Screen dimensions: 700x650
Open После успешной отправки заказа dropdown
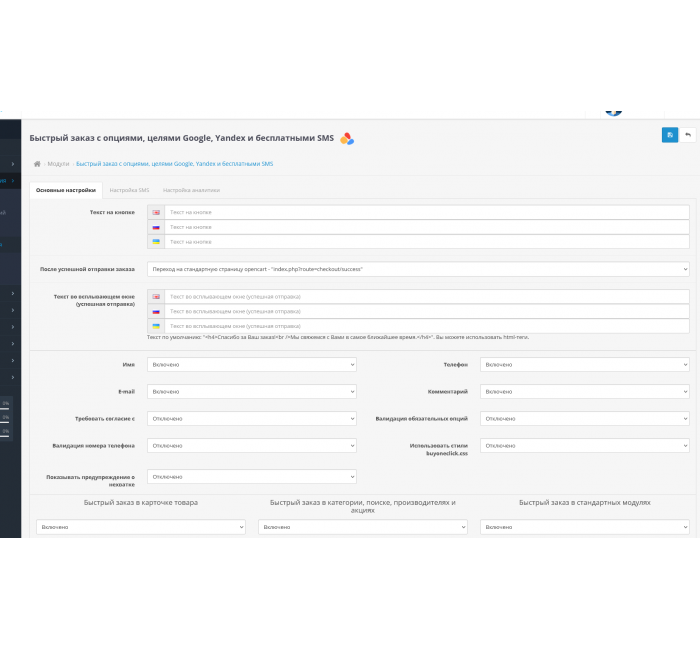pos(418,269)
